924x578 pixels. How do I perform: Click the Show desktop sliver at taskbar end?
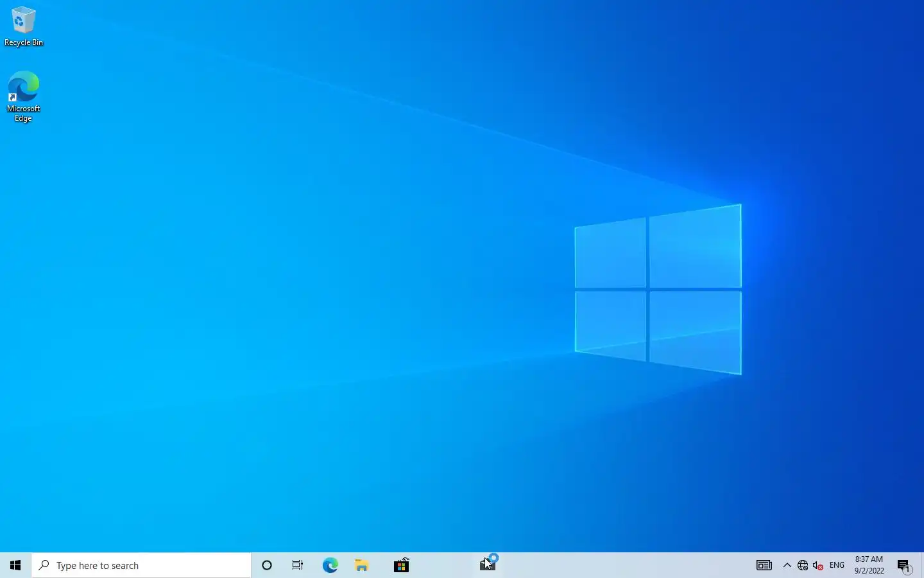tap(922, 565)
